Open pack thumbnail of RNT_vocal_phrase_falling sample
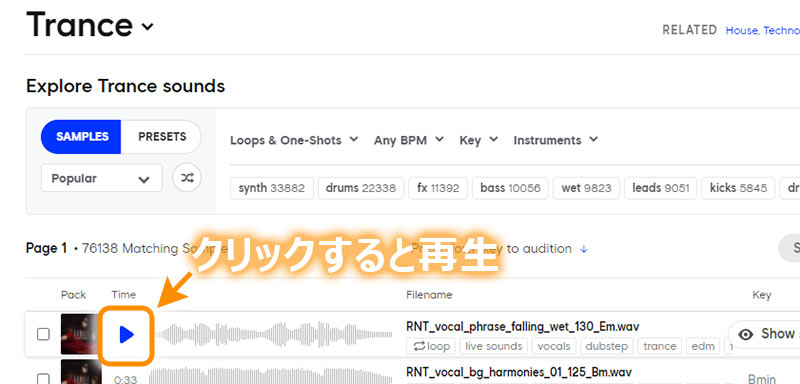 click(79, 335)
